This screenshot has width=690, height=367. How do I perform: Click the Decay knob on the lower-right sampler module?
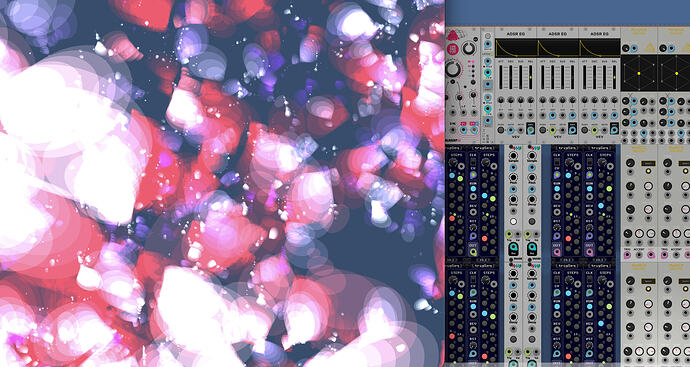[x=532, y=317]
